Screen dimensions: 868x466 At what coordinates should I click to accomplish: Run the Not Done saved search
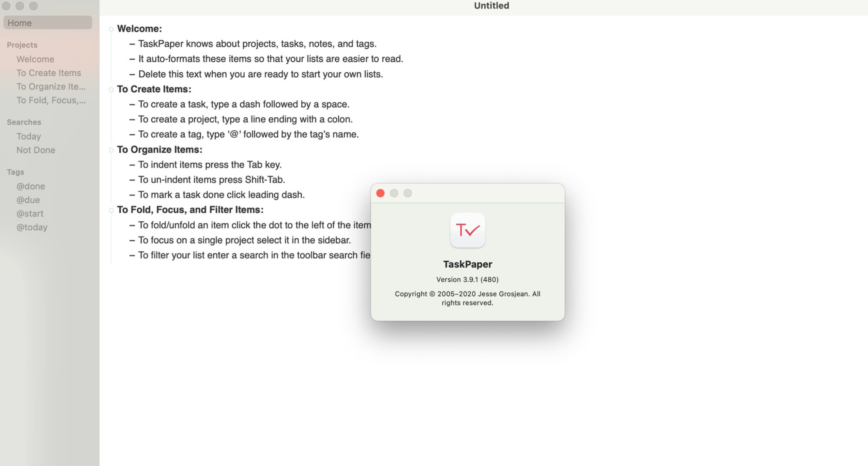[x=36, y=150]
